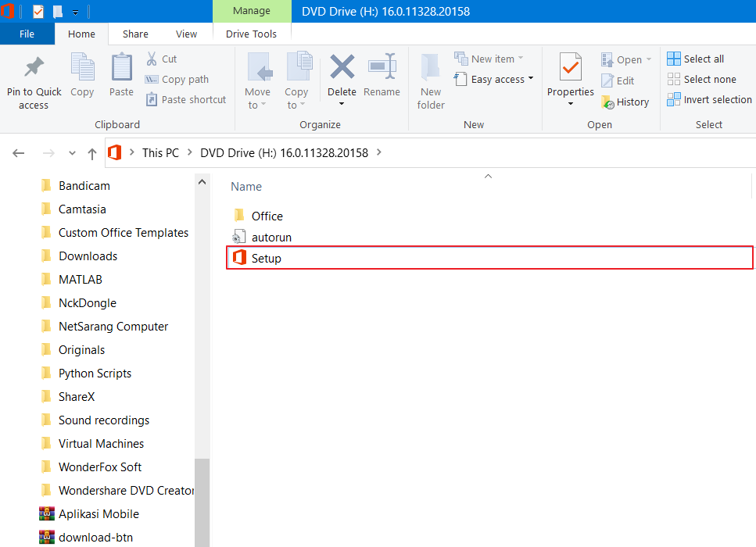Viewport: 756px width, 547px height.
Task: Click the Move to icon
Action: (260, 66)
